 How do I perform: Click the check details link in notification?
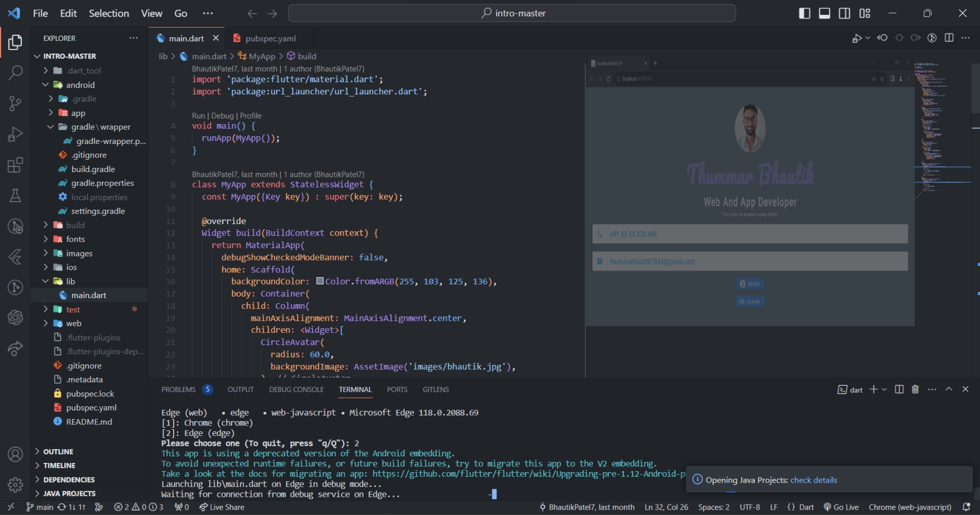[x=814, y=480]
